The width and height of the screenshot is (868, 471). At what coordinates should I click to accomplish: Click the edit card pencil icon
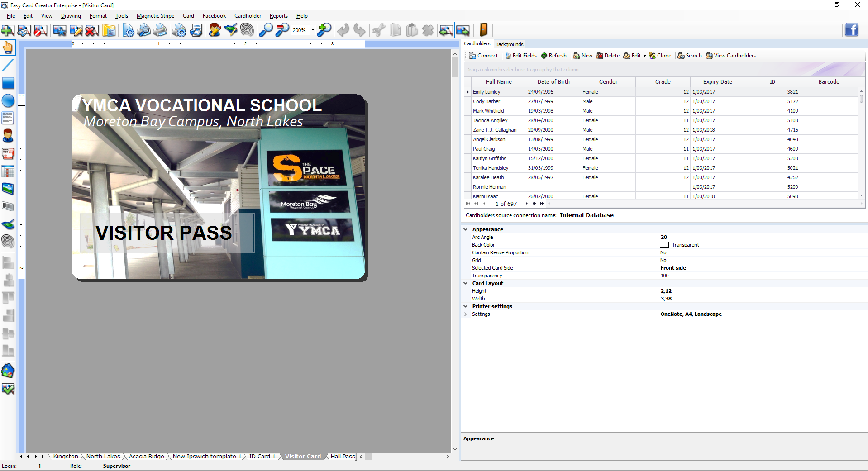click(x=76, y=30)
